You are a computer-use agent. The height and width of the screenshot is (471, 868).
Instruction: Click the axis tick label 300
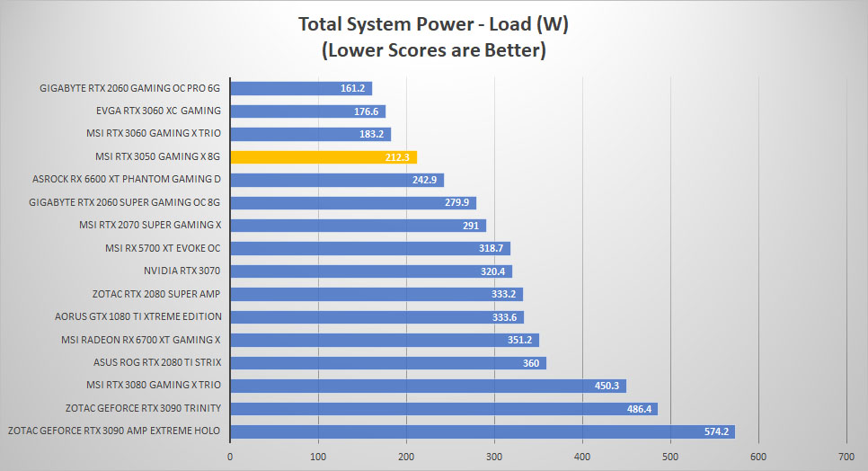(494, 458)
